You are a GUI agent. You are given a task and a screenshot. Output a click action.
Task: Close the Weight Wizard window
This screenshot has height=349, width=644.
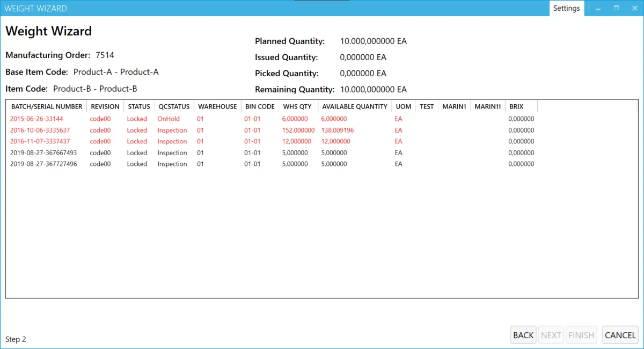pos(634,8)
